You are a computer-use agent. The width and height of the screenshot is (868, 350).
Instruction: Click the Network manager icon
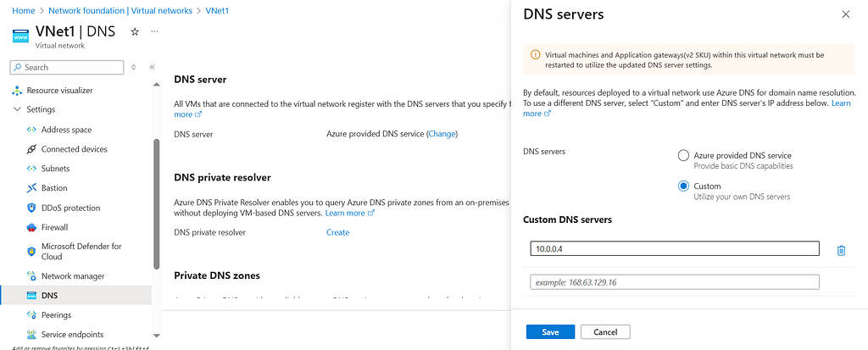31,275
